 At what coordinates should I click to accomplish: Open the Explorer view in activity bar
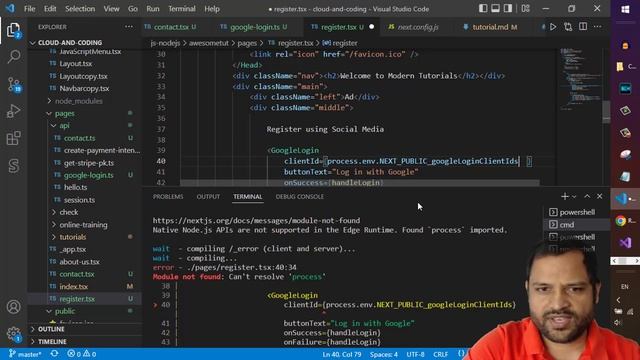(13, 30)
